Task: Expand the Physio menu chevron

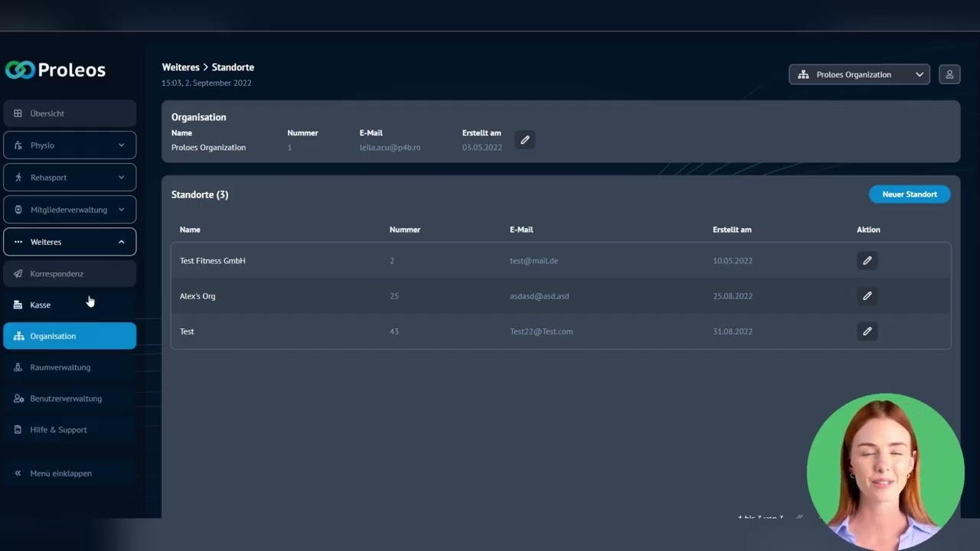Action: pyautogui.click(x=121, y=145)
